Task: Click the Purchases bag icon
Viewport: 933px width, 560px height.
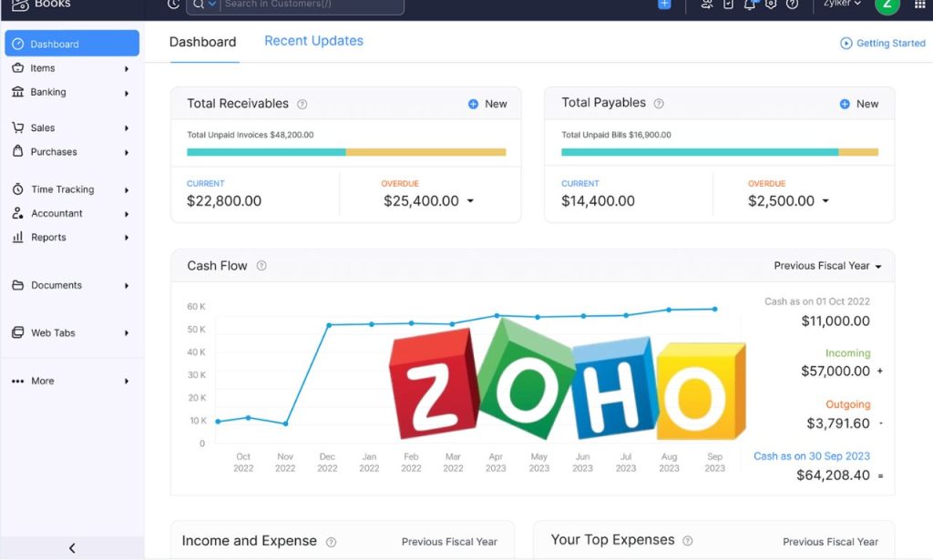Action: 18,151
